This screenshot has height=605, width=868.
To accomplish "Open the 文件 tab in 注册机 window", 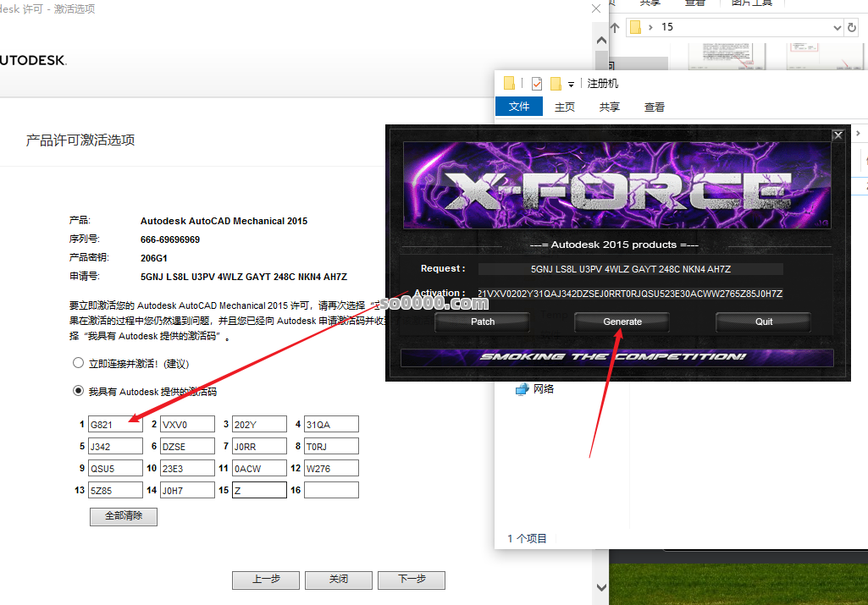I will click(x=519, y=107).
